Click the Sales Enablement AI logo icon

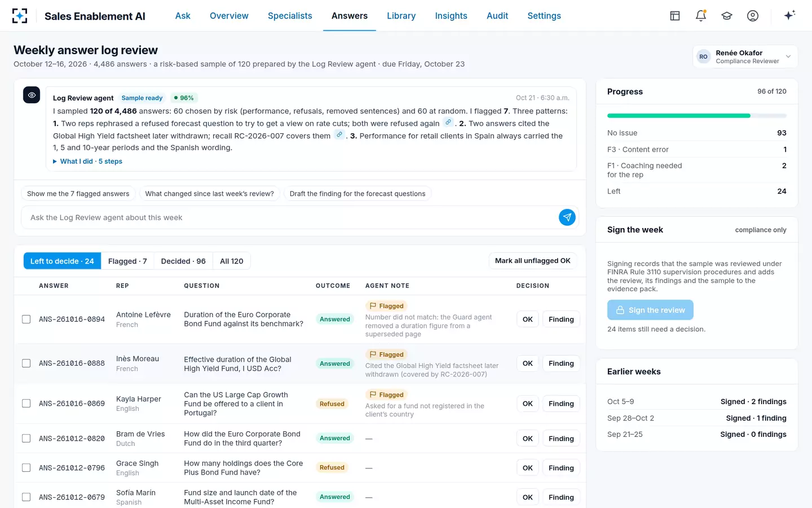coord(20,16)
